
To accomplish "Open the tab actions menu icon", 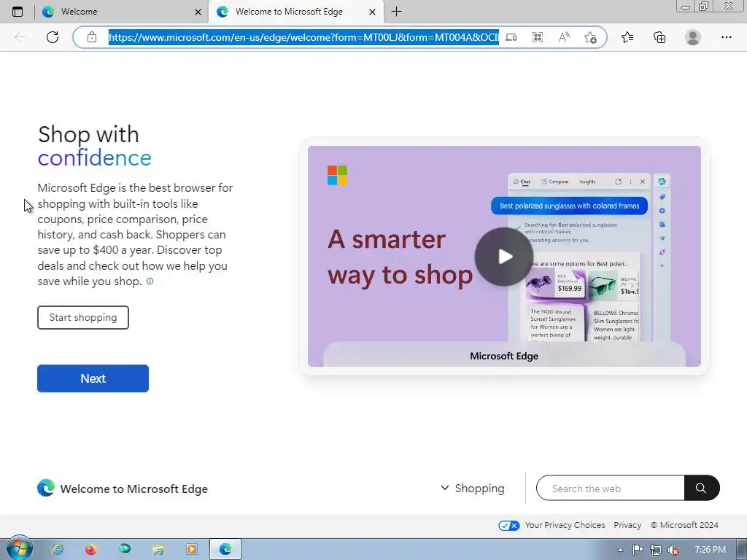I will pyautogui.click(x=18, y=12).
